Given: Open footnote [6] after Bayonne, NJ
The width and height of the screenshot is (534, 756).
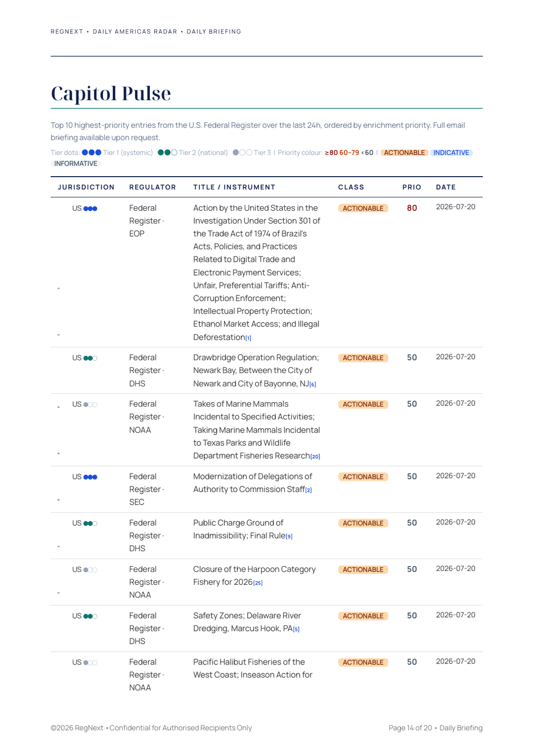Looking at the screenshot, I should click(x=312, y=384).
